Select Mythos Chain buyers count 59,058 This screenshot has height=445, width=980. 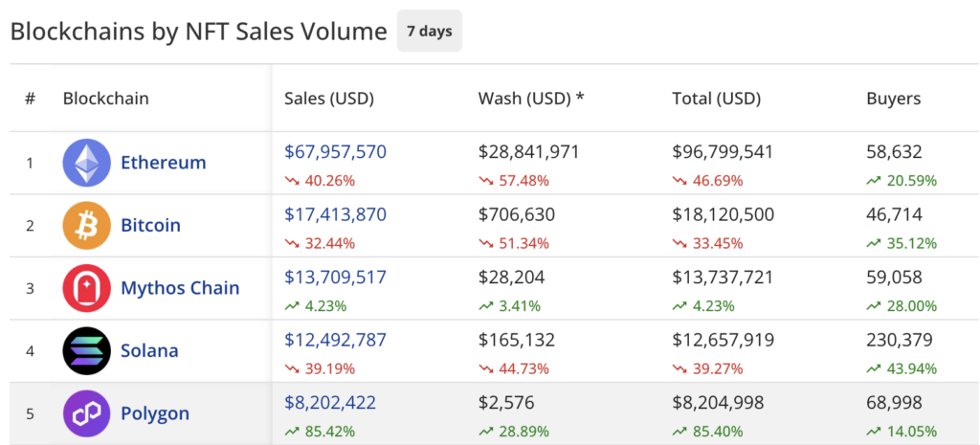895,277
